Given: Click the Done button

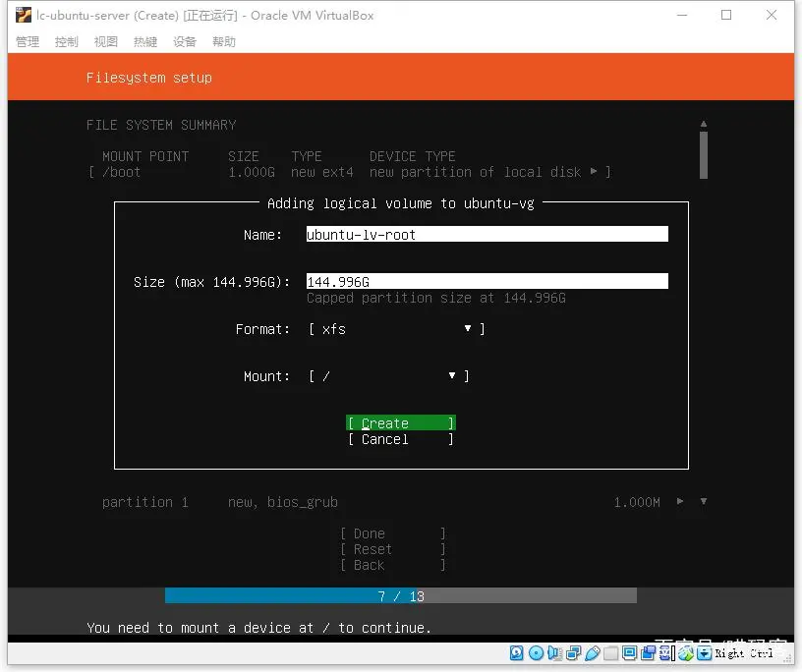Looking at the screenshot, I should [393, 533].
